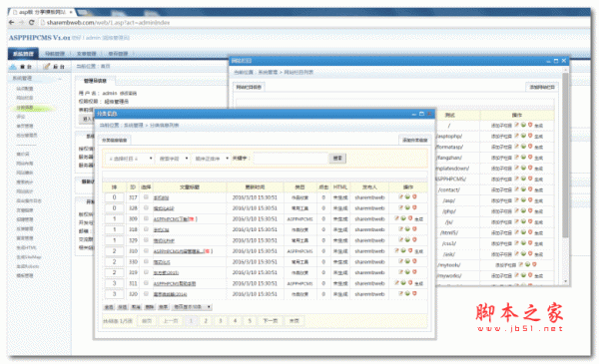Open the sort order dropdown beside the keyword label

pyautogui.click(x=211, y=158)
